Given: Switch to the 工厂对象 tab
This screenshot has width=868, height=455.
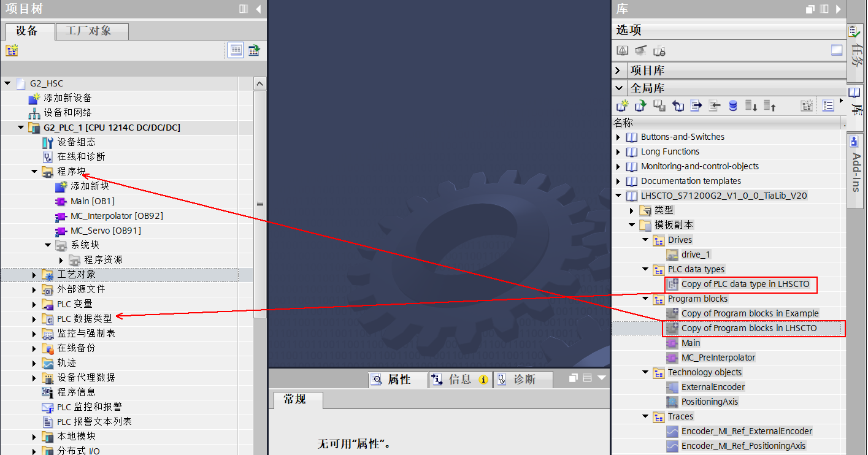Looking at the screenshot, I should coord(91,31).
